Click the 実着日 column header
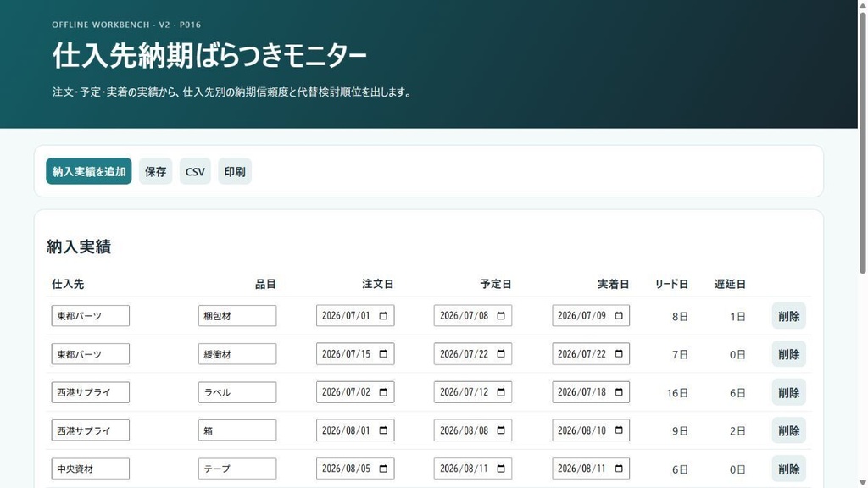The width and height of the screenshot is (868, 488). click(614, 284)
